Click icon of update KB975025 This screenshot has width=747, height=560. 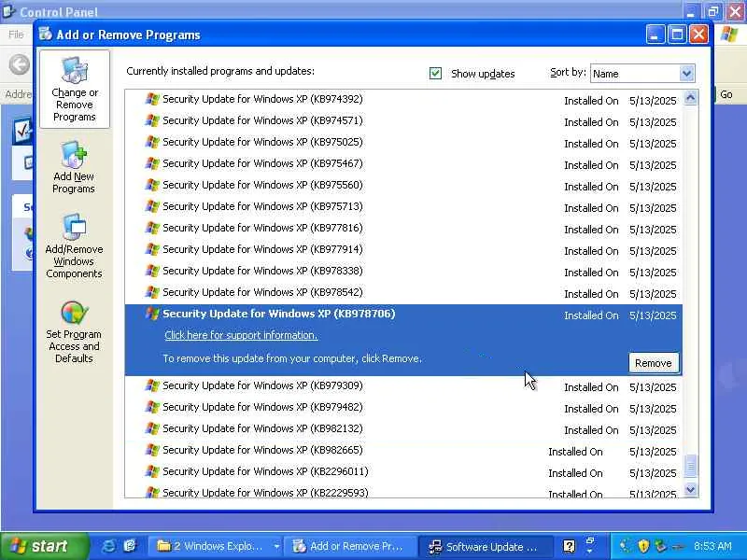pyautogui.click(x=152, y=142)
